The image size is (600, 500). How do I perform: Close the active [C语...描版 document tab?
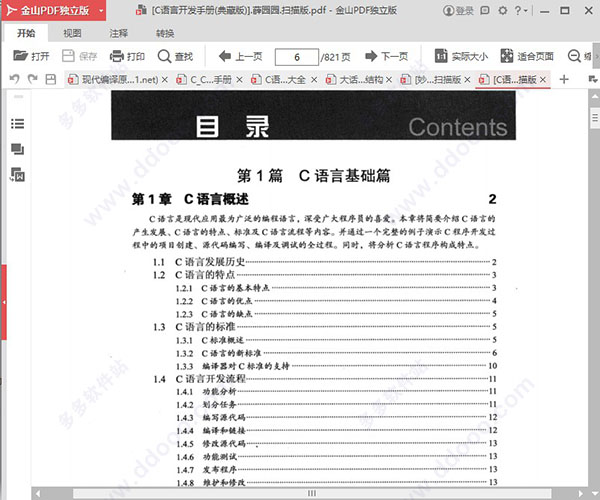543,80
